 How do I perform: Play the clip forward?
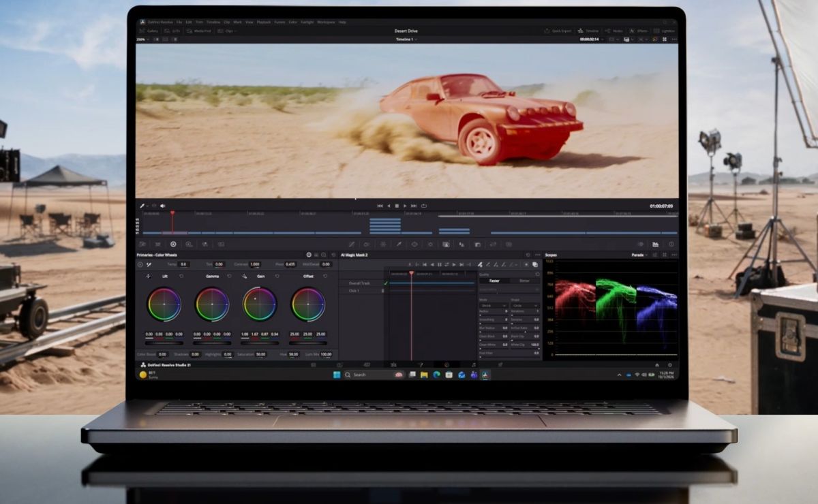point(405,206)
